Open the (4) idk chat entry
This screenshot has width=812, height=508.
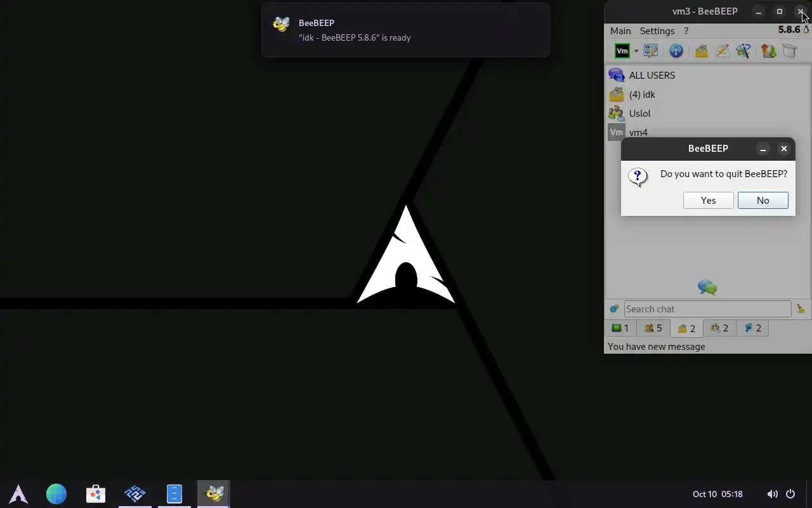[x=708, y=94]
